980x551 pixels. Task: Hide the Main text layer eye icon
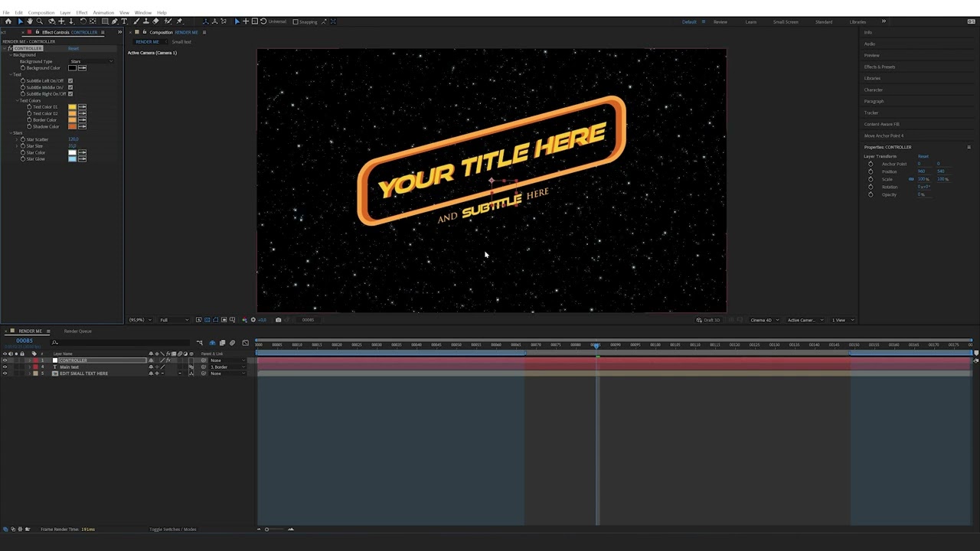point(5,367)
